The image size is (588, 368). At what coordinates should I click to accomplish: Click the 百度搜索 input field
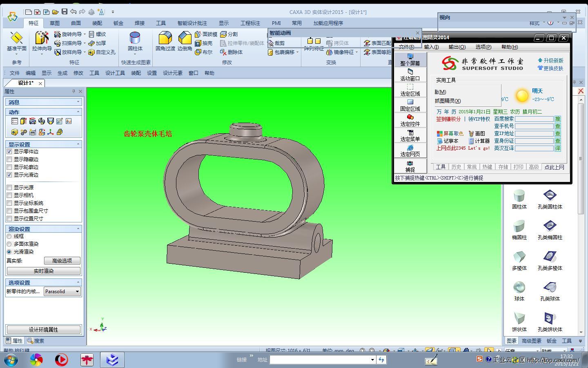534,119
